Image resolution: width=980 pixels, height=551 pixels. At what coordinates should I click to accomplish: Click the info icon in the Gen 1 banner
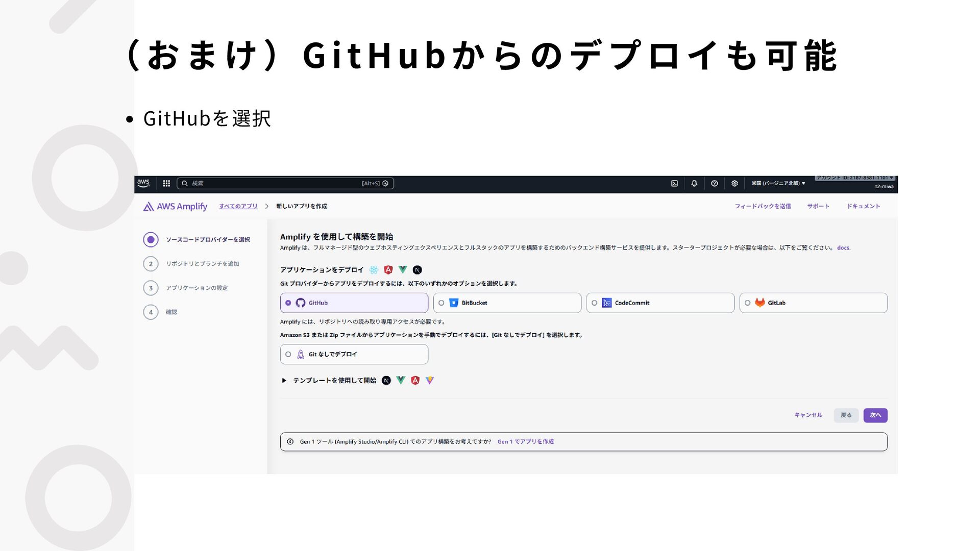point(290,442)
